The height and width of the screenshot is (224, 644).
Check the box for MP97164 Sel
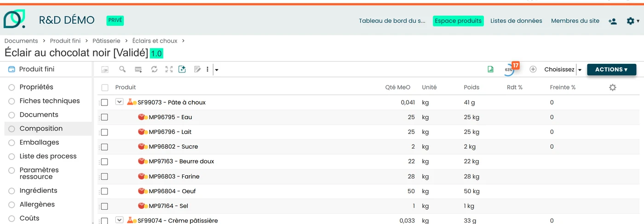click(104, 206)
